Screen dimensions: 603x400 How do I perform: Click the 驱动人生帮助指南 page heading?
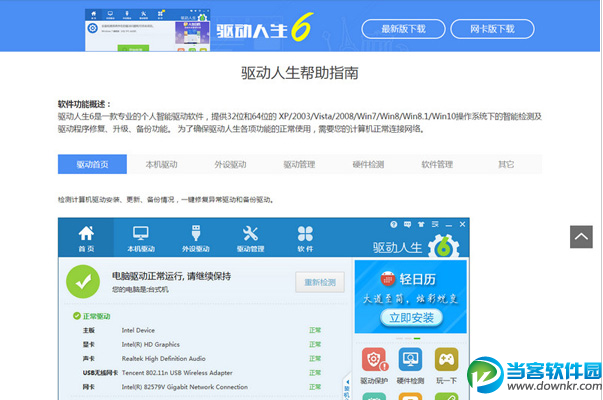coord(300,73)
